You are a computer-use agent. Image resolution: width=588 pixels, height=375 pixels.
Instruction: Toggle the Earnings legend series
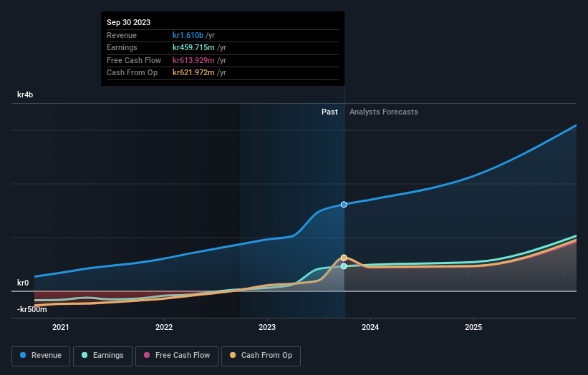point(102,356)
